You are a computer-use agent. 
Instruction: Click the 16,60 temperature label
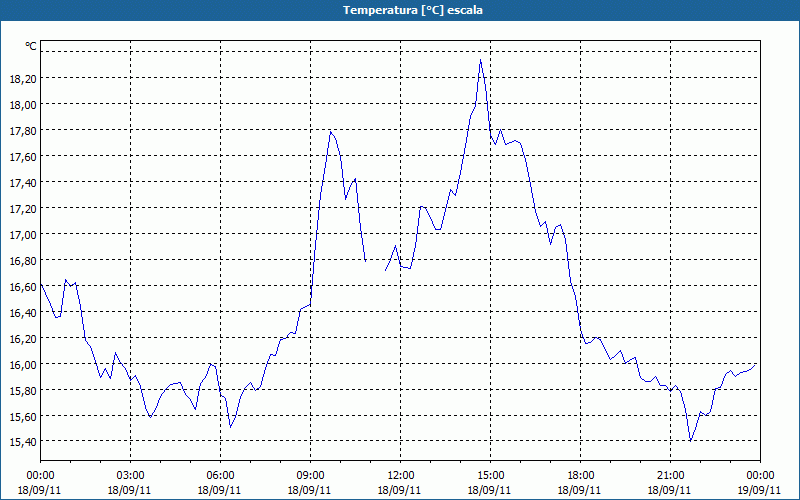click(23, 286)
